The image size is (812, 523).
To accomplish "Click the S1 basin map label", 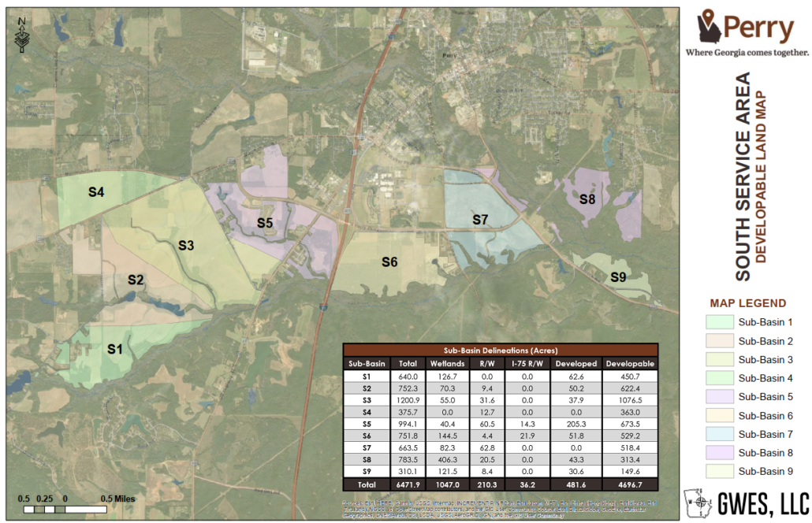I will pos(115,349).
